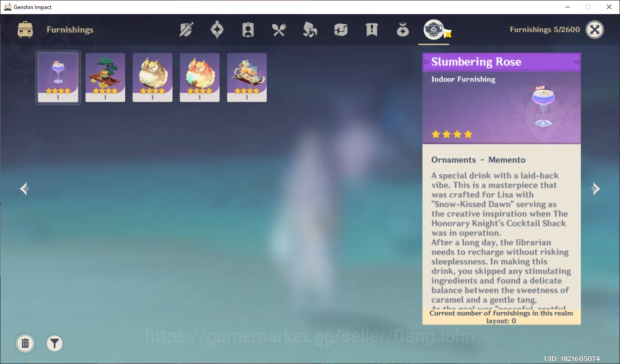
Task: Click the UID 1821605074 text
Action: point(572,359)
